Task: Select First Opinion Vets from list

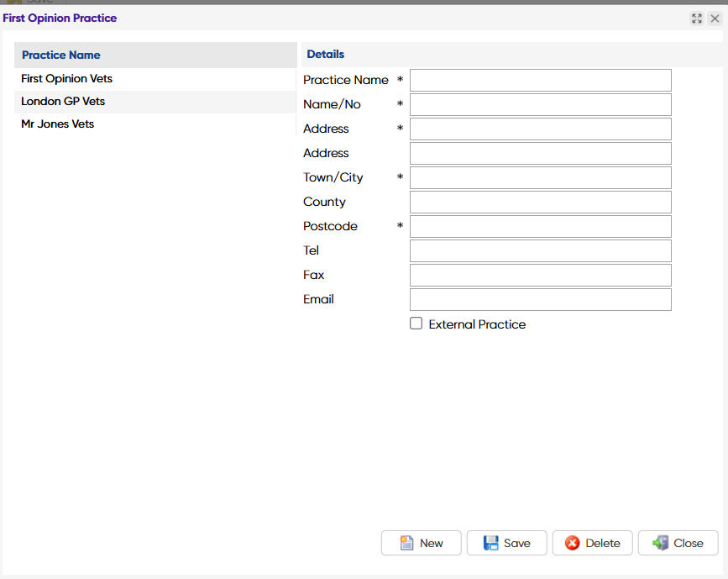Action: tap(67, 79)
